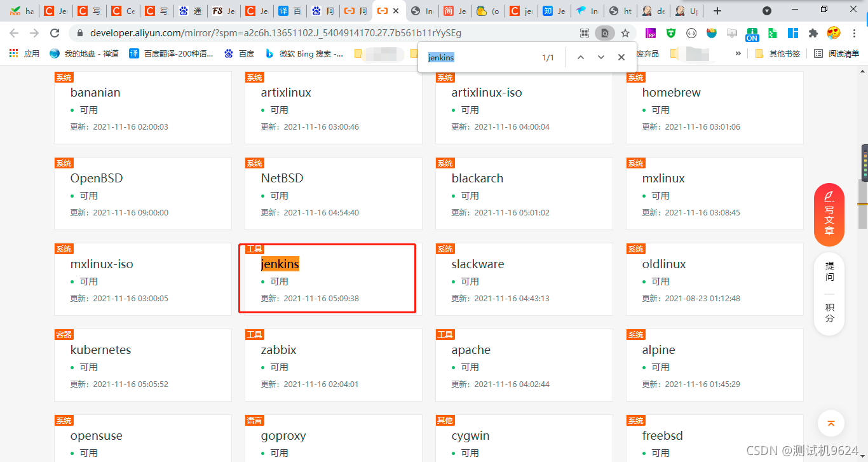Open a new browser tab
The image size is (868, 462).
pyautogui.click(x=717, y=11)
